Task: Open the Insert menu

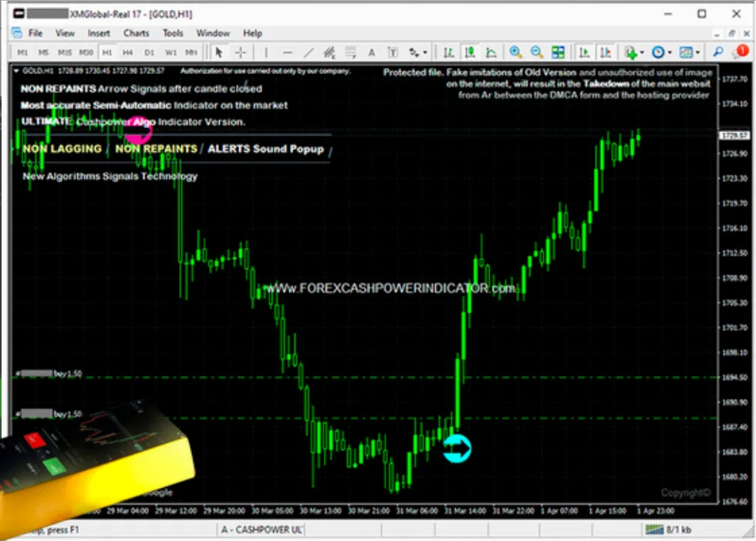Action: [x=99, y=33]
